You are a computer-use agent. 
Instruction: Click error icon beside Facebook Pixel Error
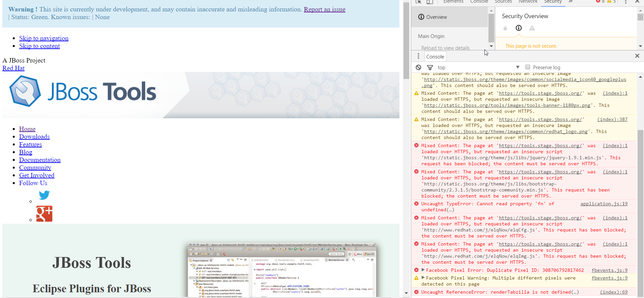(x=417, y=270)
